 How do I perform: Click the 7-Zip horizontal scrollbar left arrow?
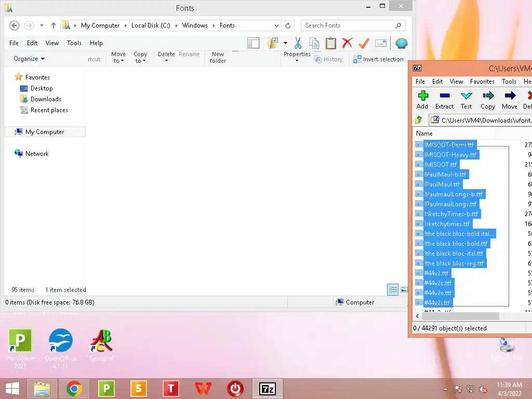(418, 316)
